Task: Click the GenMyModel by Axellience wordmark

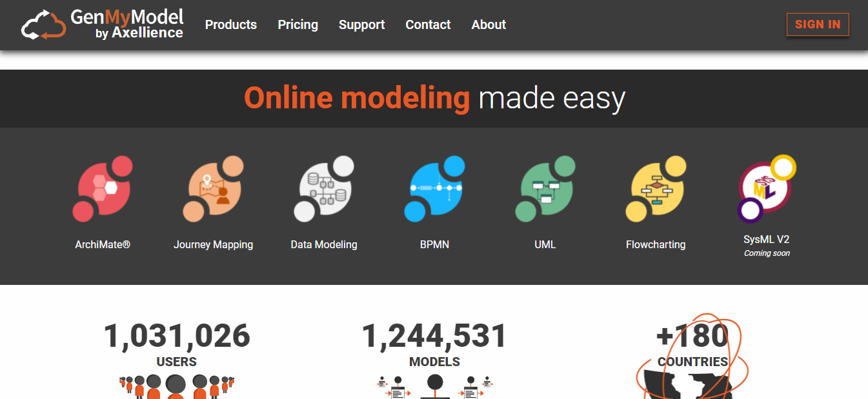Action: tap(127, 24)
